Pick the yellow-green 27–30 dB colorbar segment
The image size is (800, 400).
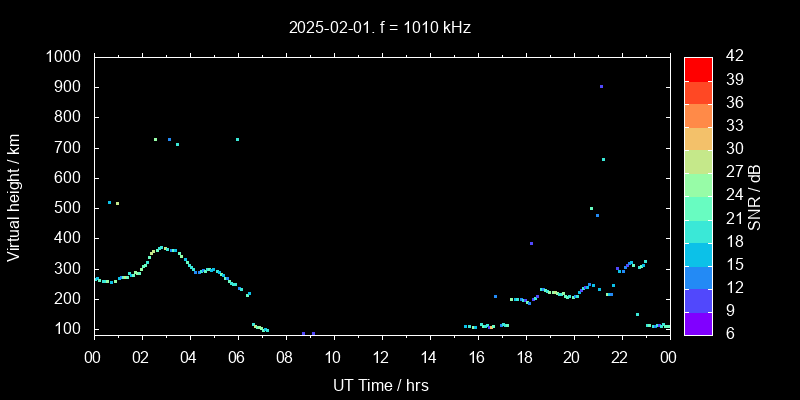(698, 160)
